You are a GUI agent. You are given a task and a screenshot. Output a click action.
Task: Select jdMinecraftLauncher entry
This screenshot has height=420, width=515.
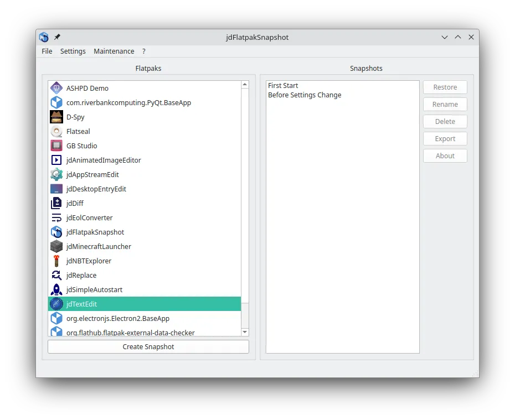(145, 246)
